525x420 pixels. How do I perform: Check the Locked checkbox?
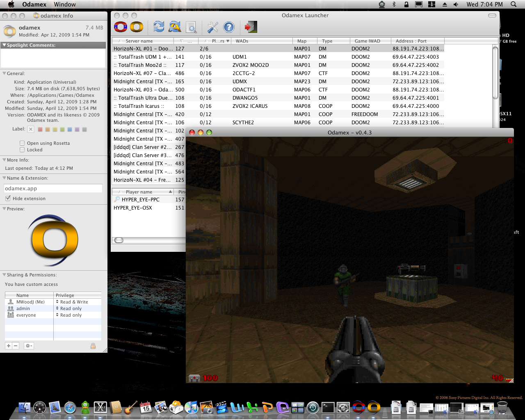(22, 150)
